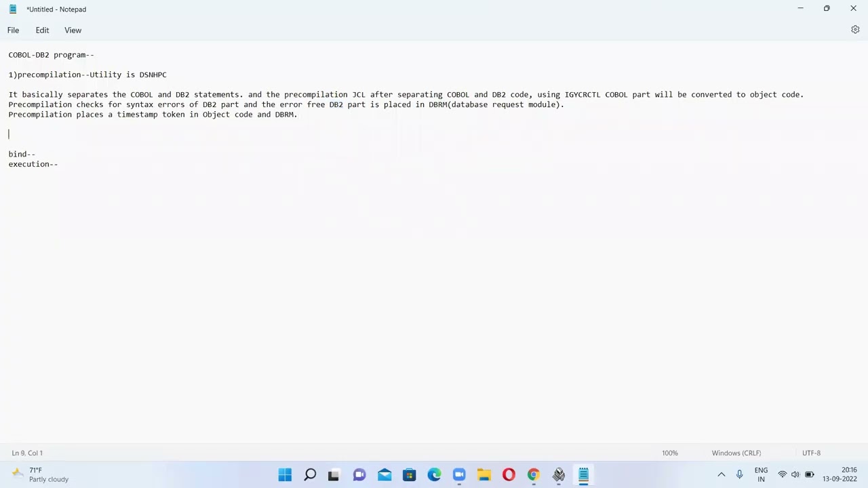Open Task View on taskbar
The height and width of the screenshot is (488, 868).
pyautogui.click(x=334, y=474)
